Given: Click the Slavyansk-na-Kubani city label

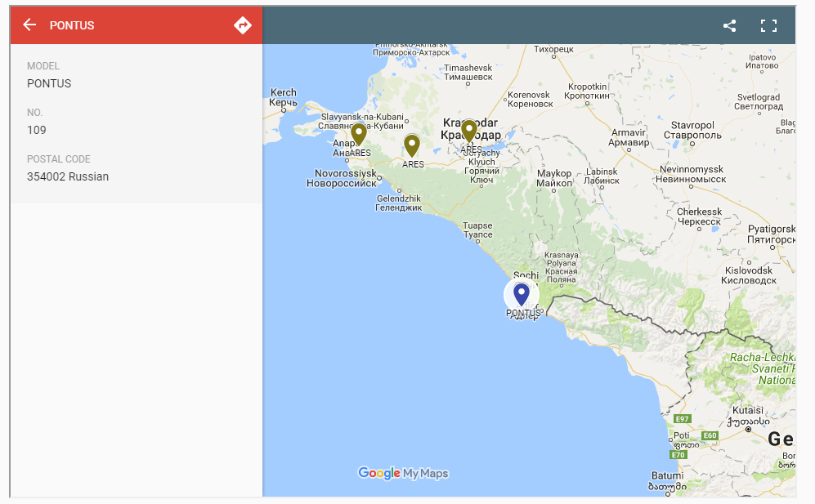Looking at the screenshot, I should 361,121.
